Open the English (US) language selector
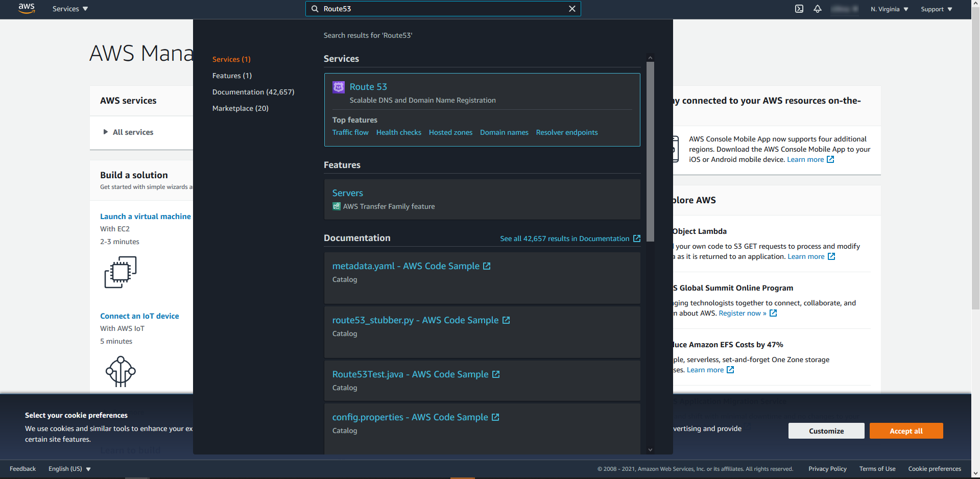 tap(69, 469)
